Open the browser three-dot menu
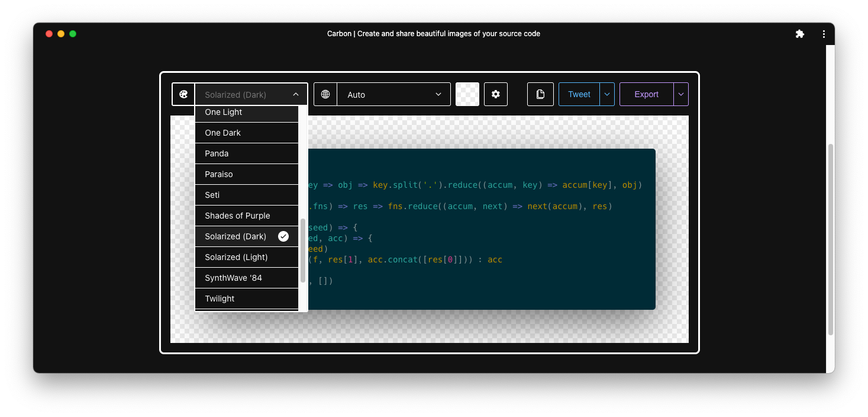 [824, 34]
